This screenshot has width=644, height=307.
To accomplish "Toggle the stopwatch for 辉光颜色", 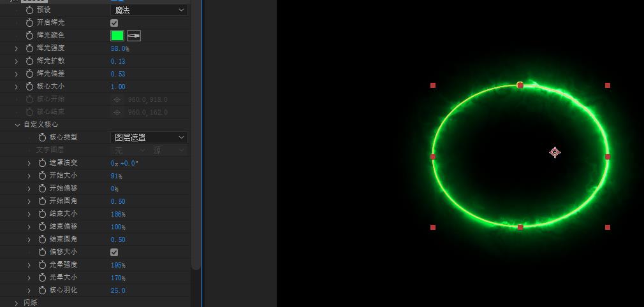I will pos(29,36).
